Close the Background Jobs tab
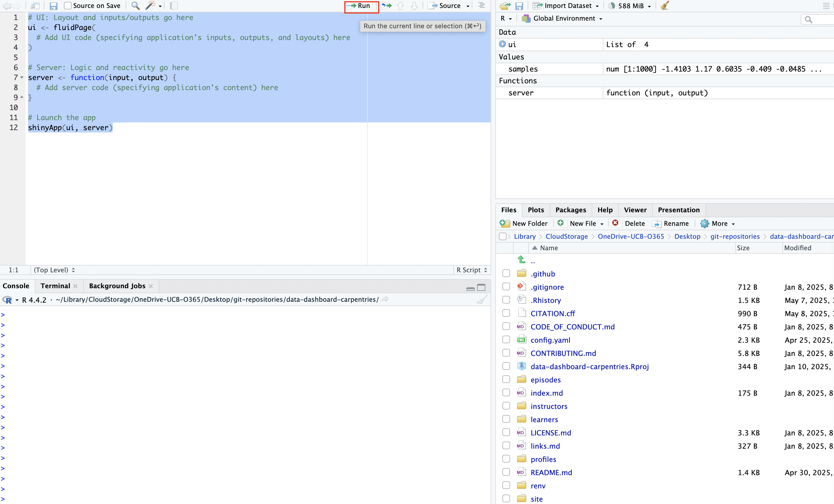 click(x=150, y=286)
